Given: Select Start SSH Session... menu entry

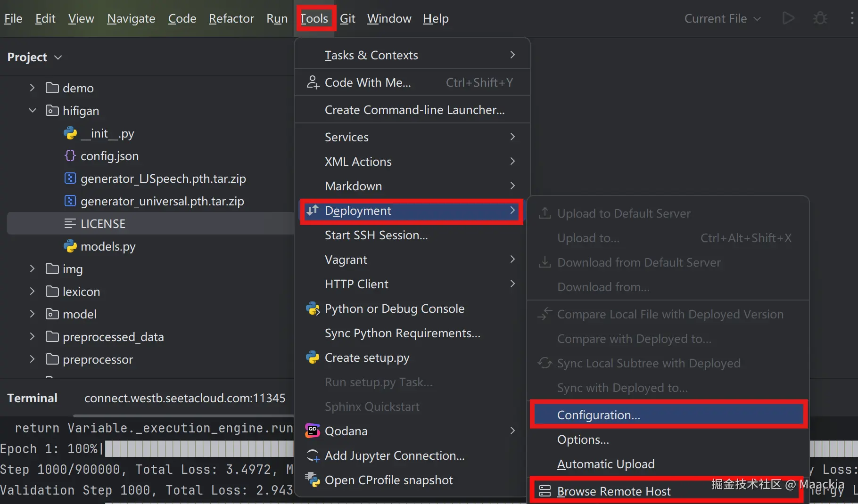Looking at the screenshot, I should [x=376, y=235].
